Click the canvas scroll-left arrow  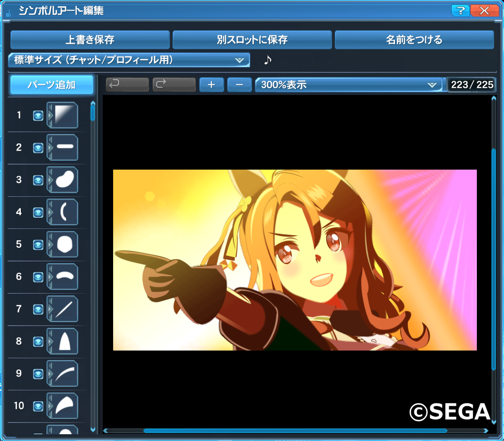(105, 431)
